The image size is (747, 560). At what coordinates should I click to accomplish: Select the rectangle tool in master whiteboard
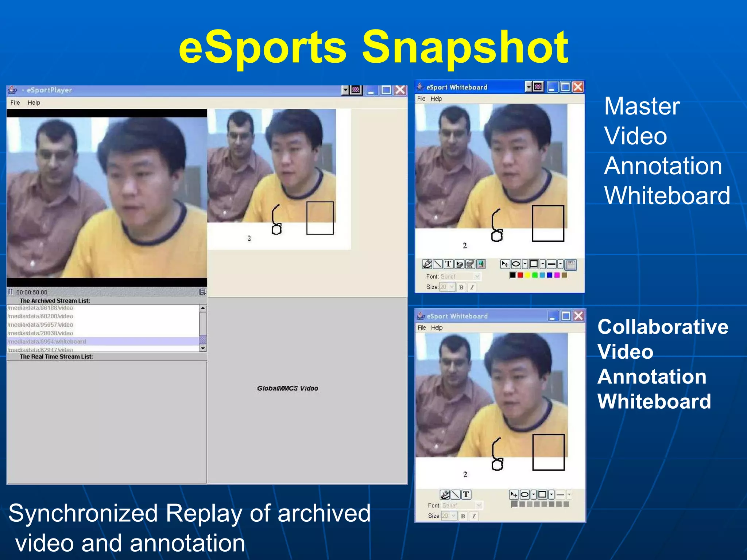(x=534, y=264)
